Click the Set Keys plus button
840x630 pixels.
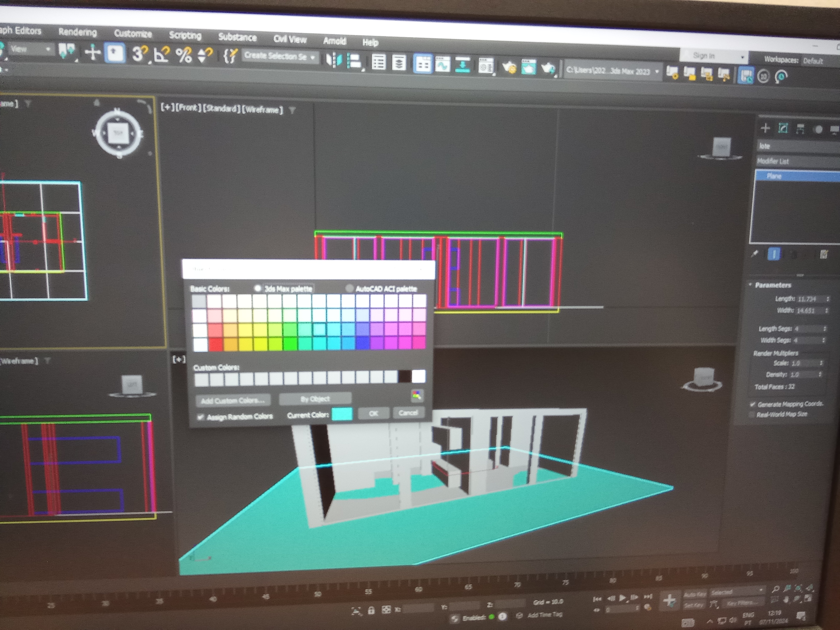[669, 601]
